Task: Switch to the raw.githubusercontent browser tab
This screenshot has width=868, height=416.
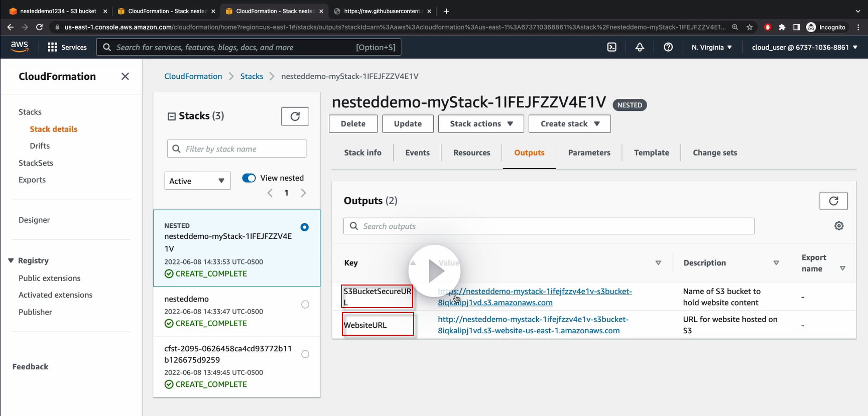Action: click(383, 11)
